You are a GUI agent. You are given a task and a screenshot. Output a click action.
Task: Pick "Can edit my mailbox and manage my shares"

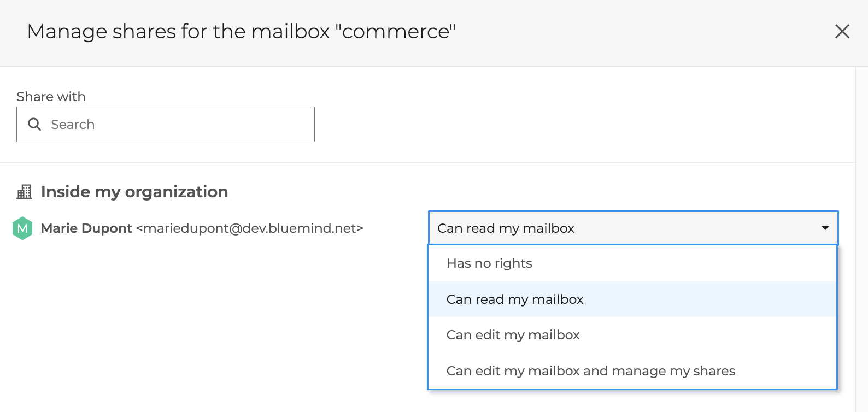pos(590,371)
